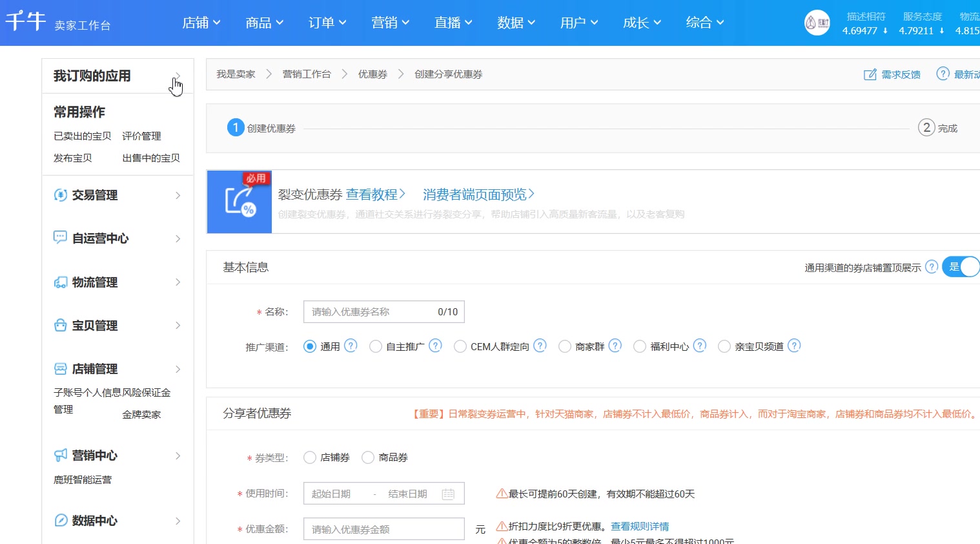Image resolution: width=980 pixels, height=544 pixels.
Task: Open 查看教程 link
Action: (x=376, y=194)
